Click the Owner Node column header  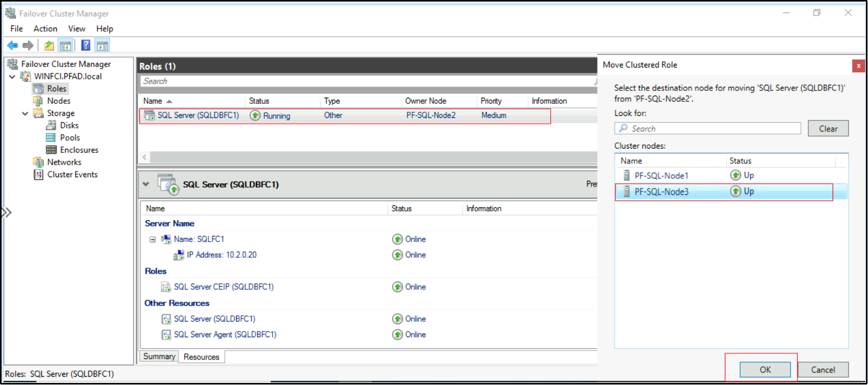[x=425, y=101]
